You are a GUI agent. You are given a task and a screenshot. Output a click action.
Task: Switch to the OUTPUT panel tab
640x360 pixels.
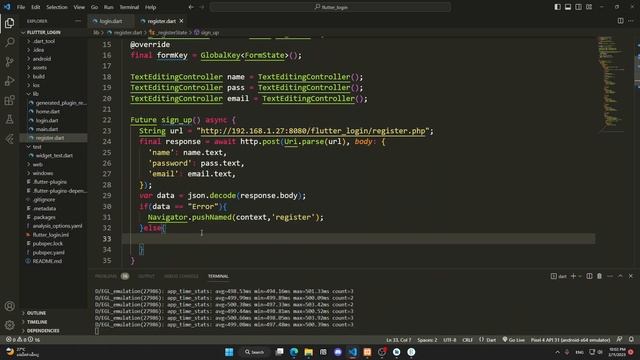146,276
